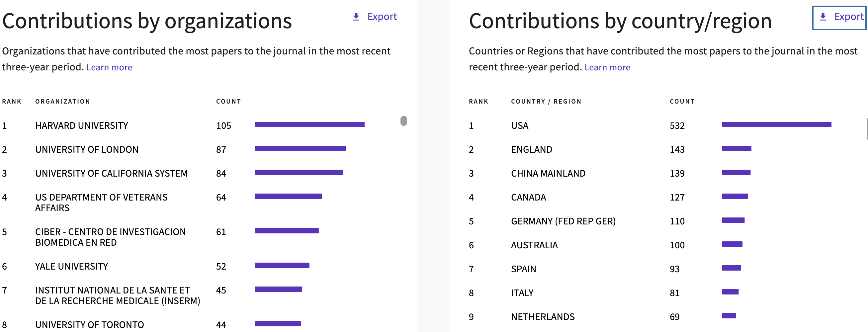Click CHINA MAINLAND country row text

tap(548, 174)
